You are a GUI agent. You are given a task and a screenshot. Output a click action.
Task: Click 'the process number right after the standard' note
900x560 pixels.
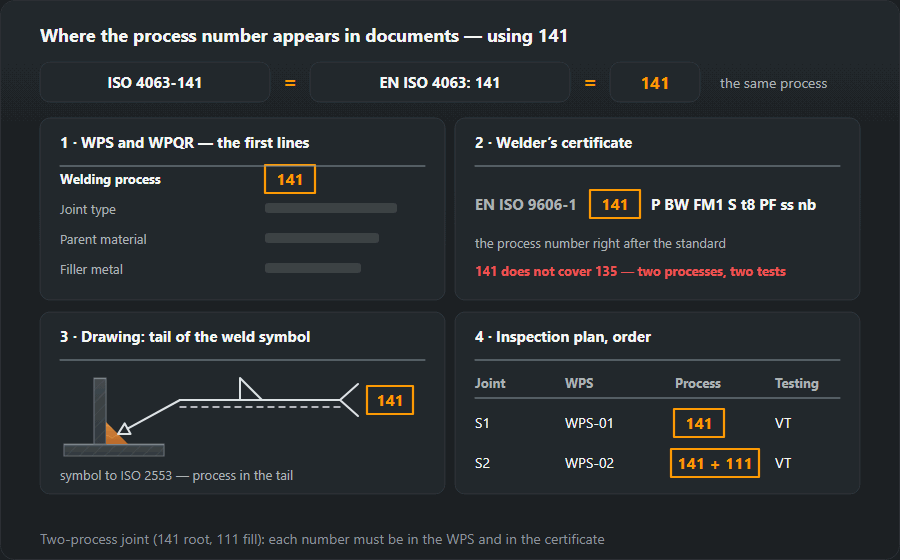pos(600,243)
